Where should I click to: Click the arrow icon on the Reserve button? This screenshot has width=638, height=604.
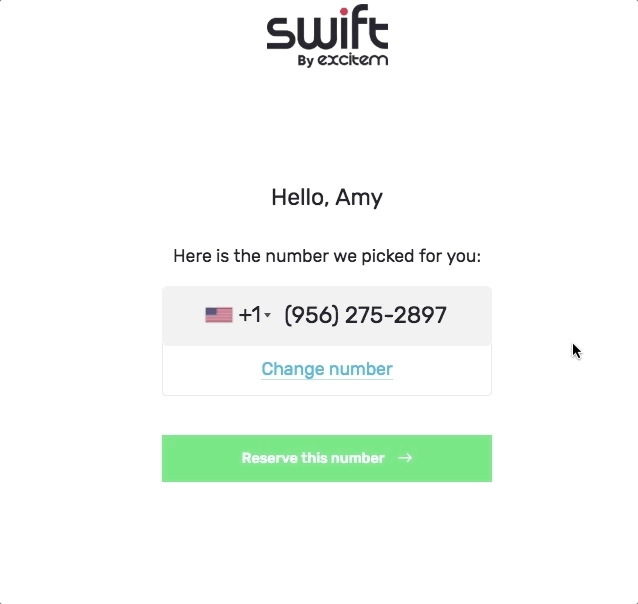tap(405, 458)
